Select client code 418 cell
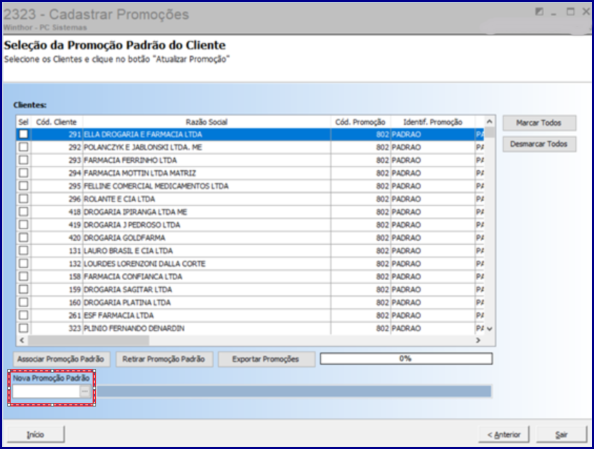594x449 pixels. (x=57, y=212)
